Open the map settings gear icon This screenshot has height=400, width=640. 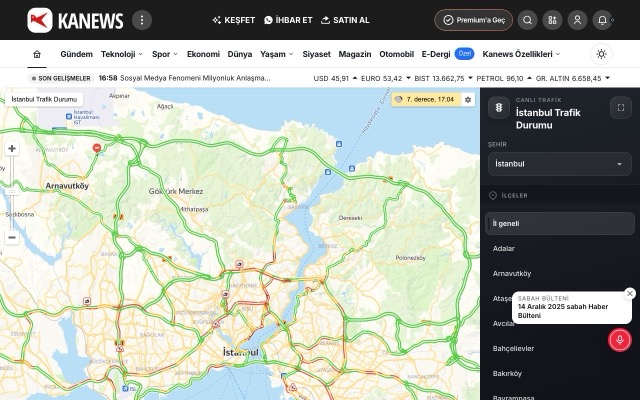pos(468,99)
